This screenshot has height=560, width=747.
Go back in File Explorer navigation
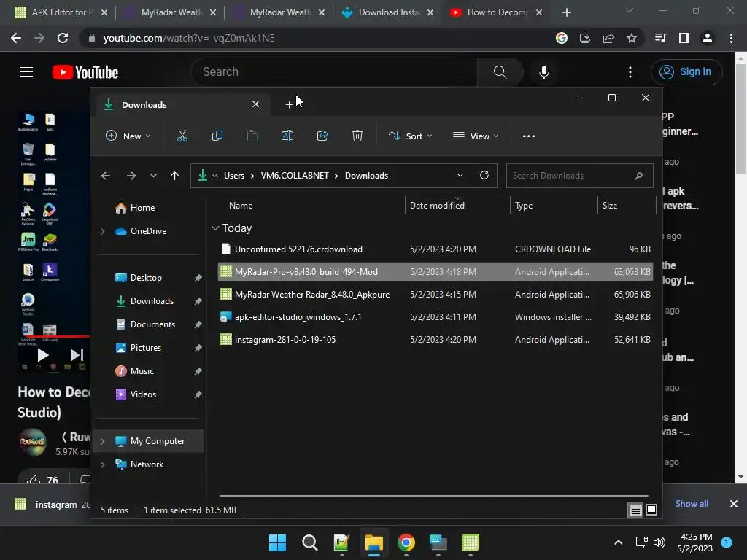coord(106,176)
